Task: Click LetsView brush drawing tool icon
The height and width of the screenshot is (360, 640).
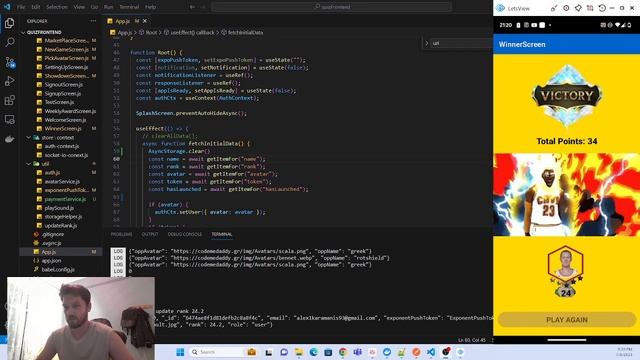Action: [x=554, y=8]
